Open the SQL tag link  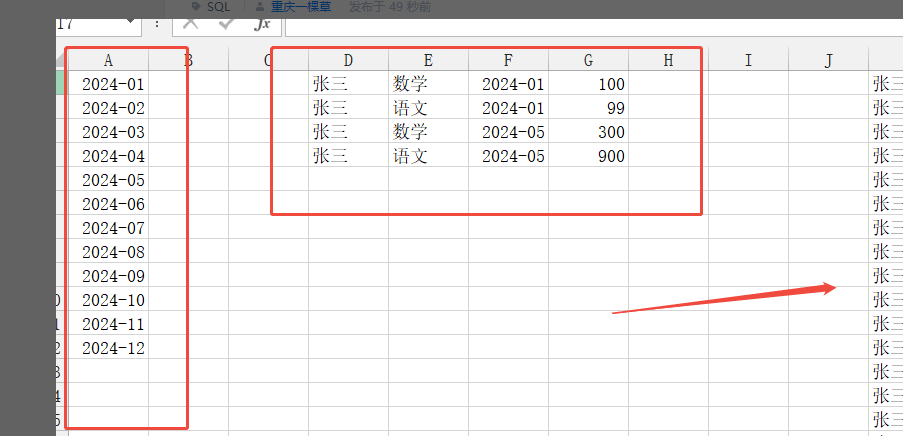coord(218,7)
